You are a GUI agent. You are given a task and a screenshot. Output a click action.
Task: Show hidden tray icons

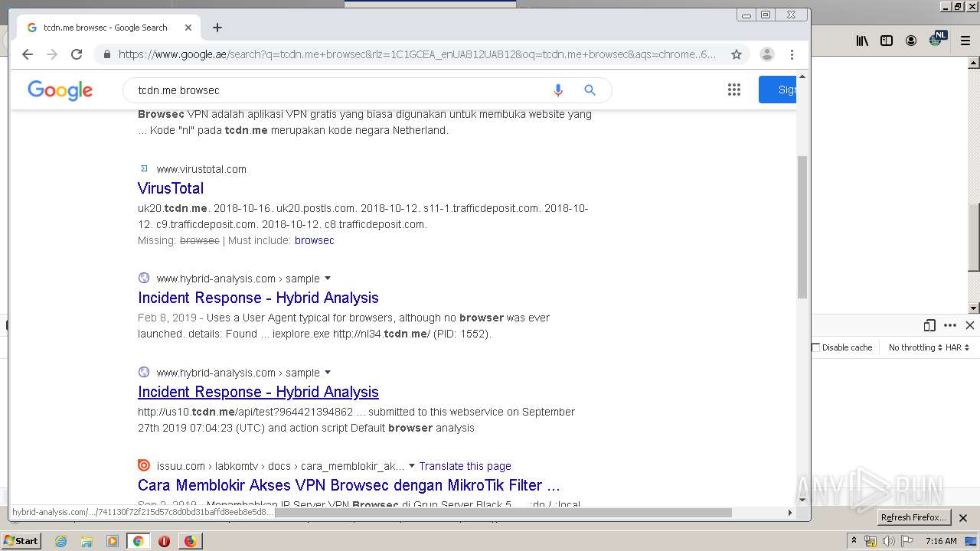point(854,541)
